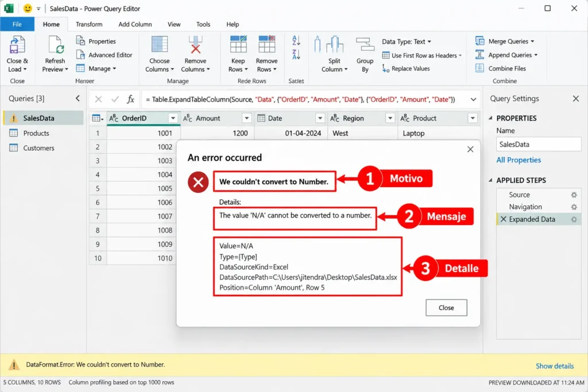
Task: Click Combine Files
Action: point(501,68)
